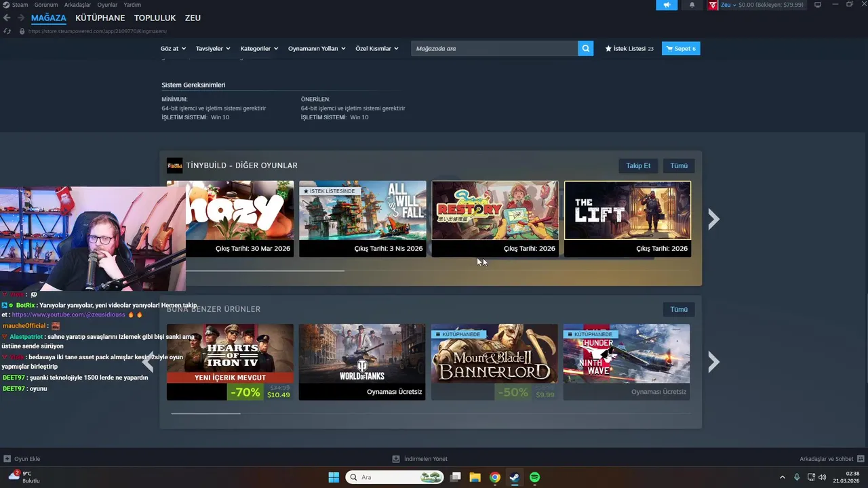Expand the Kategoriler dropdown
This screenshot has width=868, height=488.
pos(259,49)
